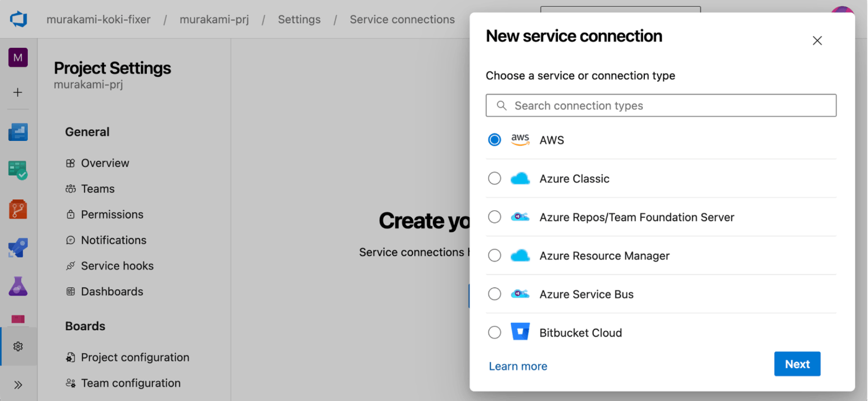Open Notifications in Project Settings
This screenshot has height=401, width=868.
(113, 240)
